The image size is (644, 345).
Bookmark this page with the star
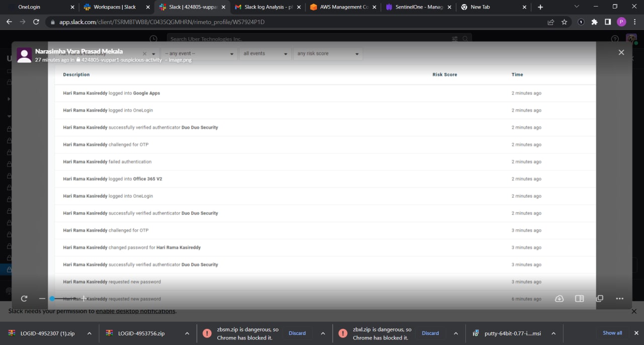[x=564, y=22]
